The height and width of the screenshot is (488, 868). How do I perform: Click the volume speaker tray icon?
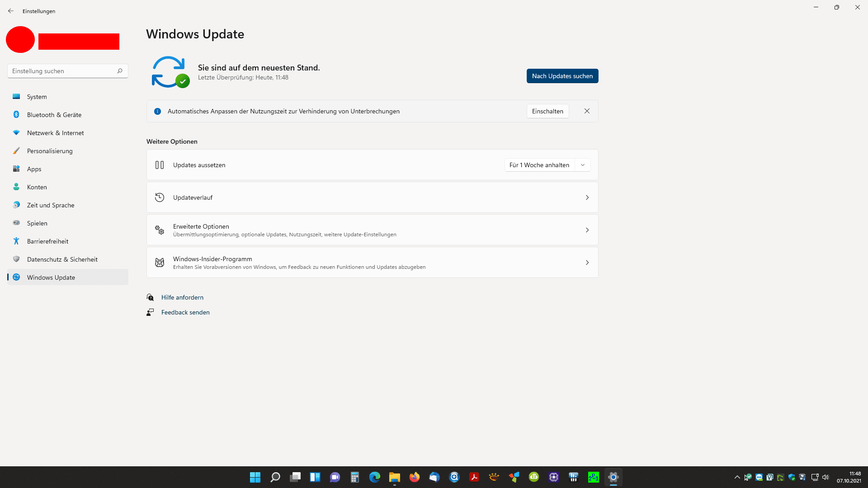[826, 477]
